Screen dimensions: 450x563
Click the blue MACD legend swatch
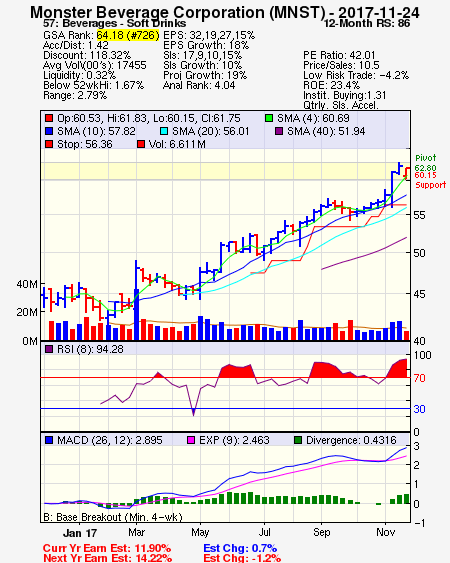[49, 440]
